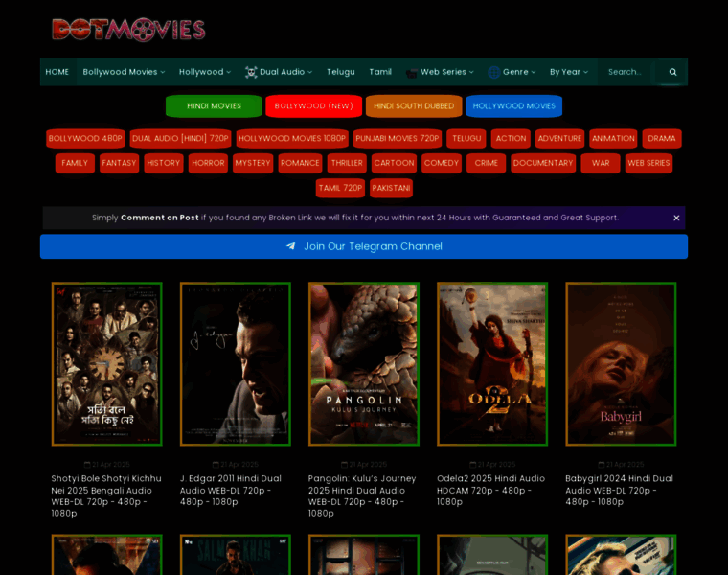
Task: Click the Telegram paper plane icon
Action: [x=290, y=246]
